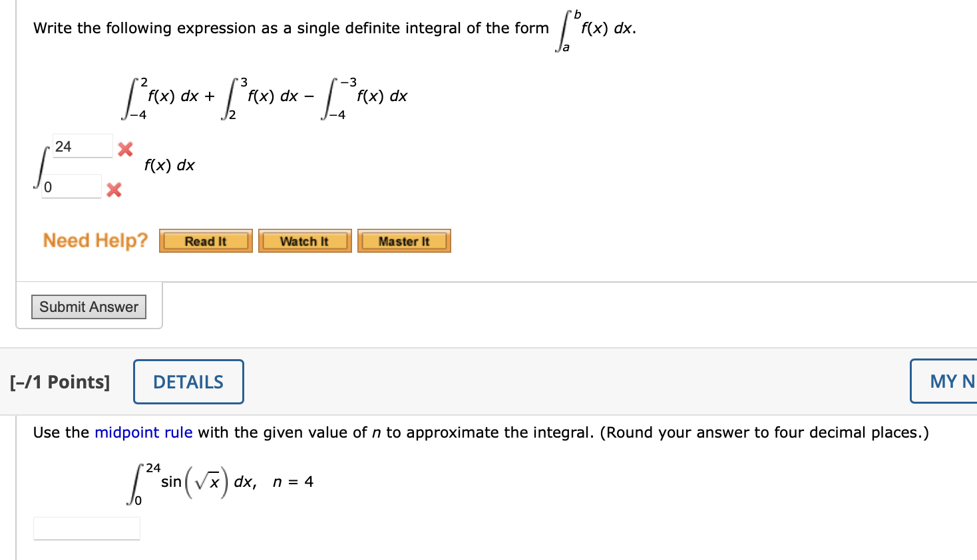The width and height of the screenshot is (977, 560).
Task: Open the Read It help resource
Action: point(205,241)
